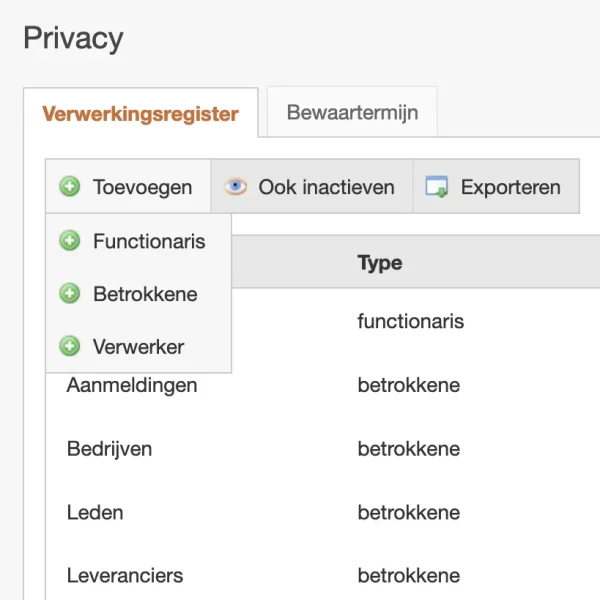600x600 pixels.
Task: Click the green plus icon beside Betrokkene
Action: (70, 294)
